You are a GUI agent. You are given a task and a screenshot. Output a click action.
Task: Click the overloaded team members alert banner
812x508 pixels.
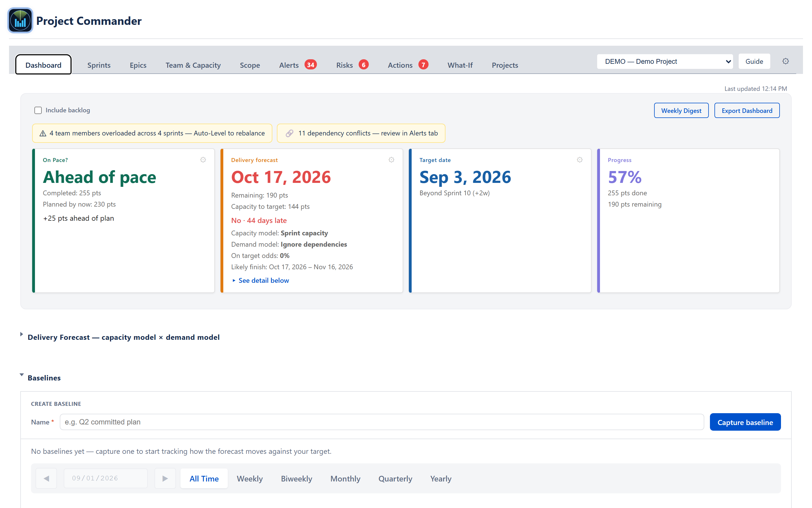coord(152,133)
